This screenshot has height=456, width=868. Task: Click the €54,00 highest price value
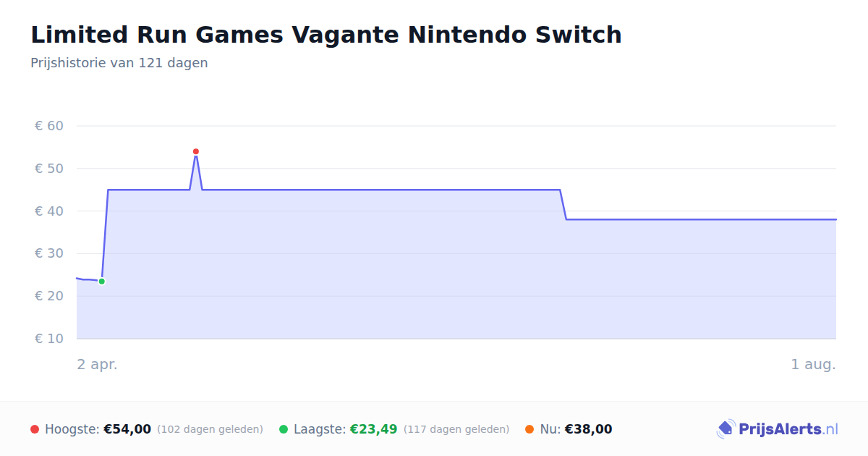(x=127, y=429)
